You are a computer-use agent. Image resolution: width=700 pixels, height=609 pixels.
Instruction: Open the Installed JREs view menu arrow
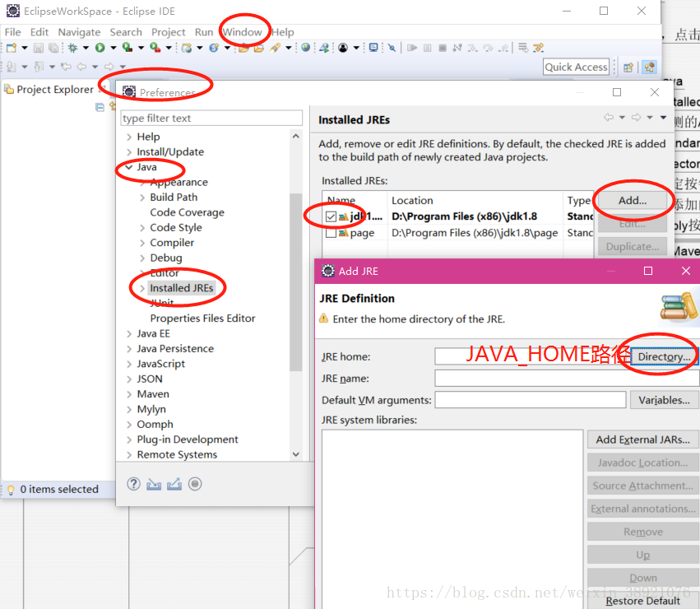663,118
